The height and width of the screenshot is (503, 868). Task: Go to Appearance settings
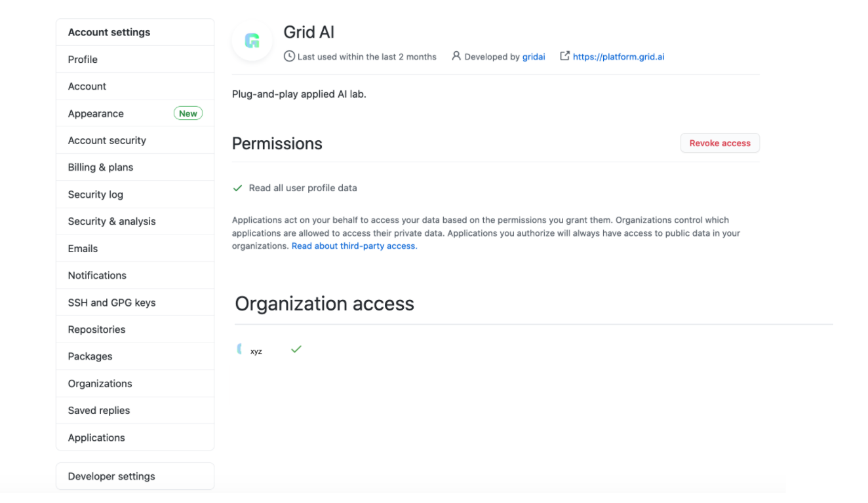pos(135,113)
